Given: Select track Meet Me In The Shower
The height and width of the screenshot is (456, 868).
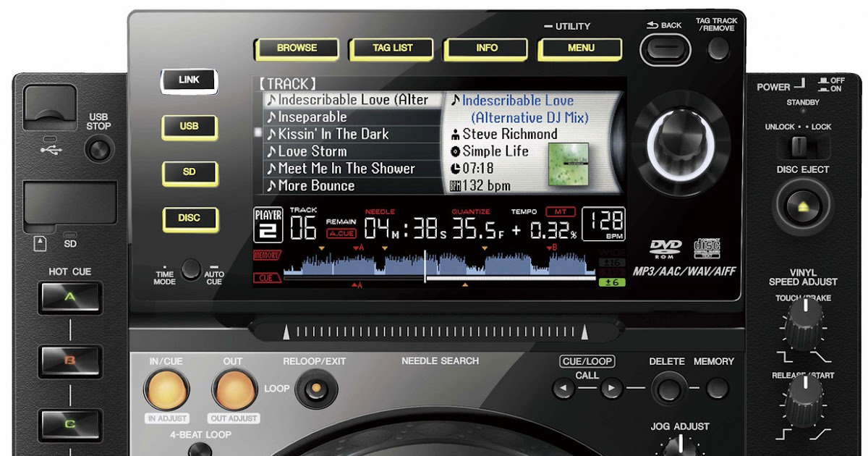Looking at the screenshot, I should [x=352, y=169].
